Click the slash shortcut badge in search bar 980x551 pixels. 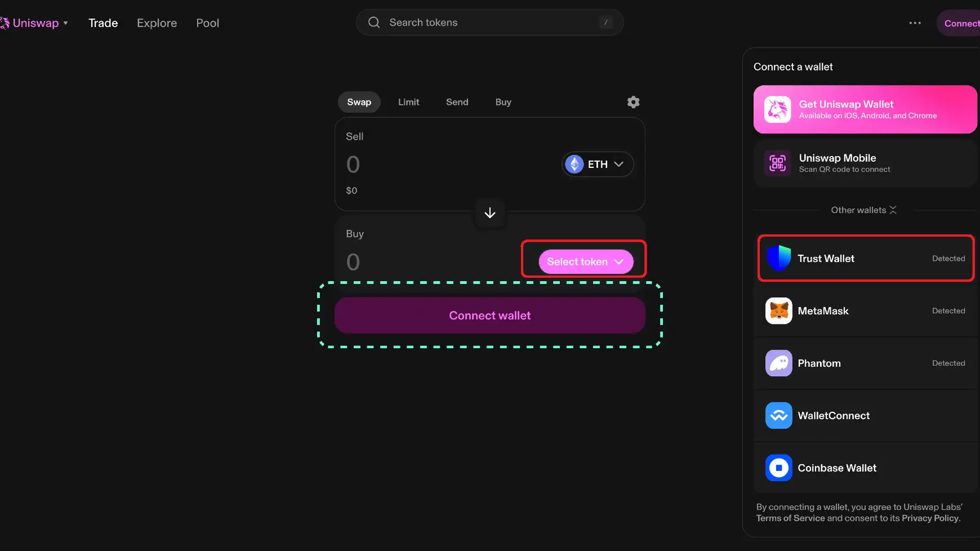[x=606, y=23]
